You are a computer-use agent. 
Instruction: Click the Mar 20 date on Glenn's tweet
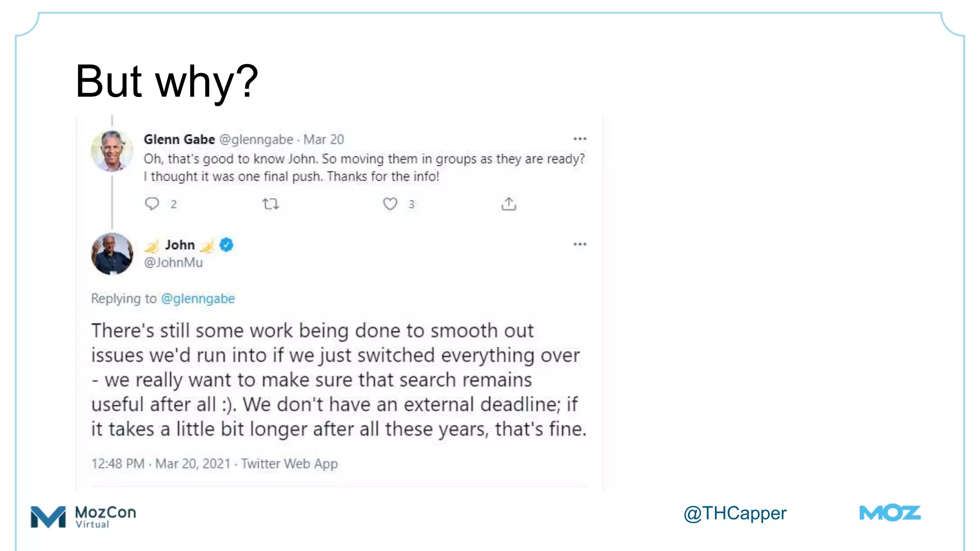324,139
